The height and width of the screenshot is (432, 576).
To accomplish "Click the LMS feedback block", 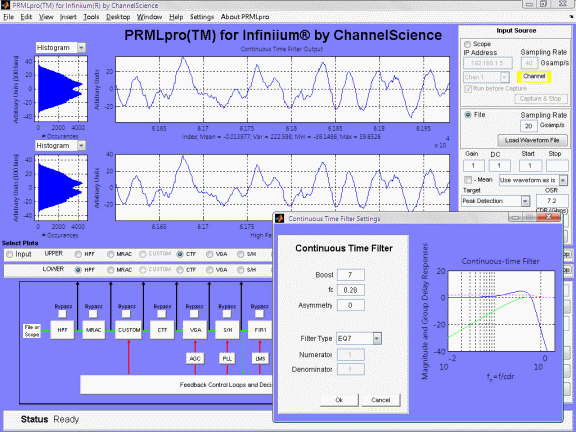I will tap(260, 359).
